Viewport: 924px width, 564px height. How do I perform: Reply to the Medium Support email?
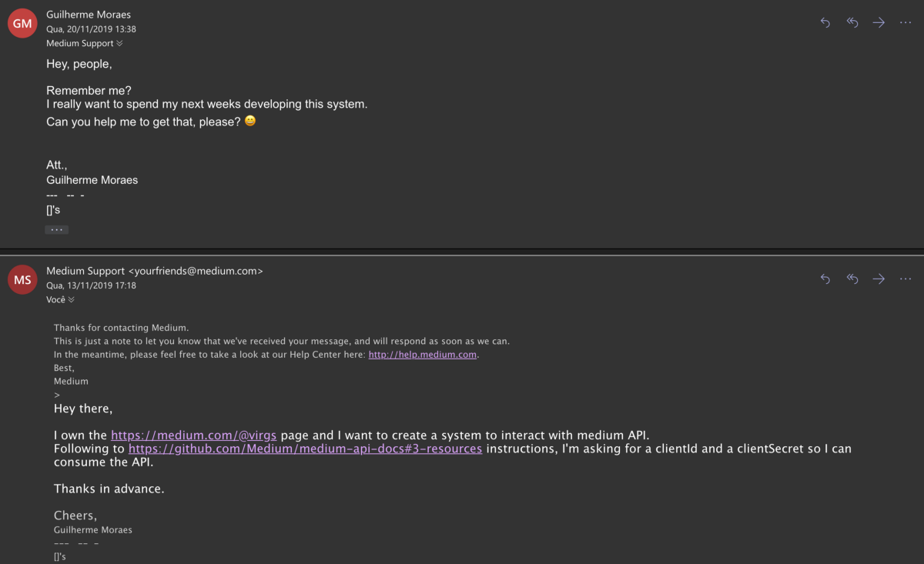pyautogui.click(x=825, y=279)
